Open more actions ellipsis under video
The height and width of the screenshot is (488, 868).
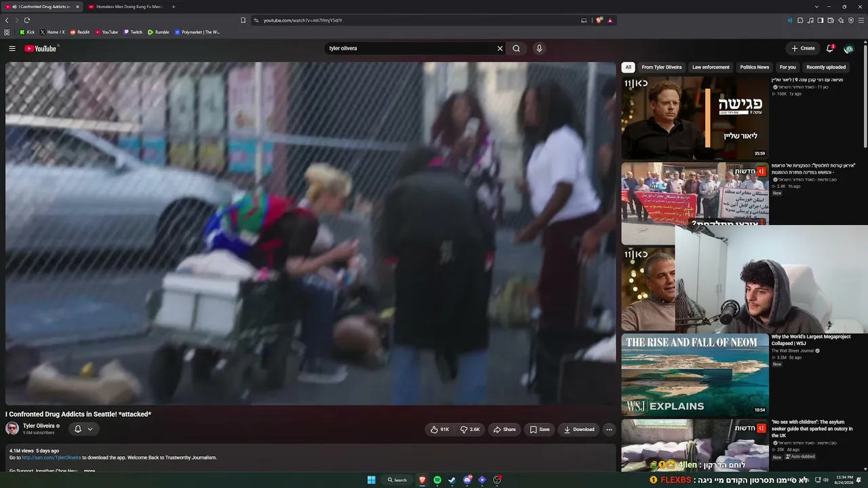(609, 429)
